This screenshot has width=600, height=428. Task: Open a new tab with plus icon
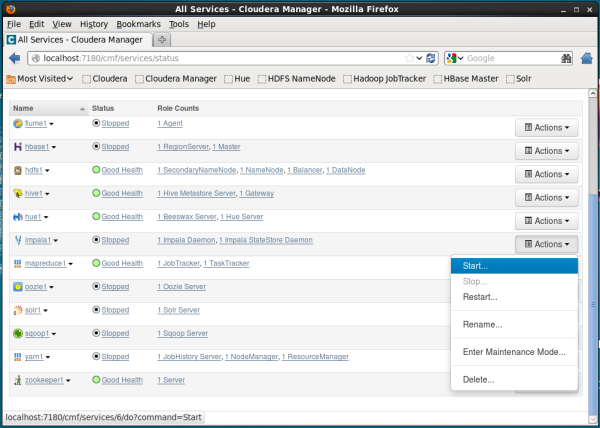[162, 40]
